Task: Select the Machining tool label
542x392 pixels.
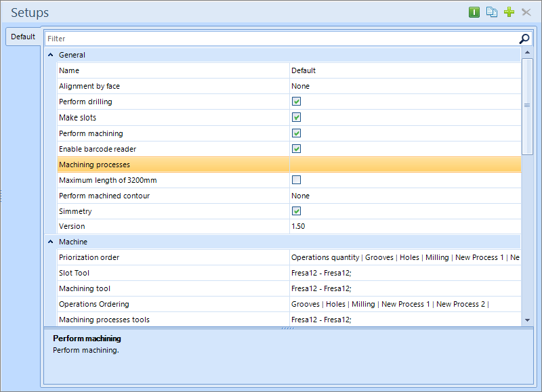Action: 85,288
